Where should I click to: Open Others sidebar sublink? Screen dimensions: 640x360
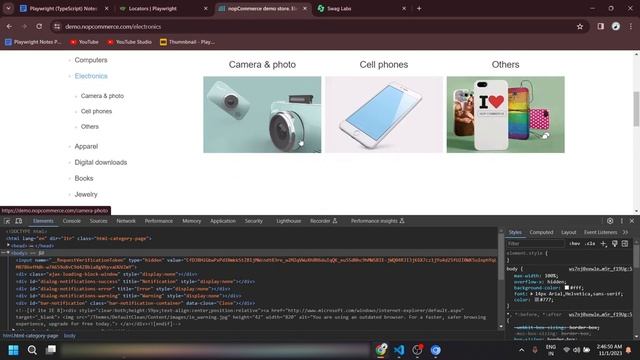[90, 127]
